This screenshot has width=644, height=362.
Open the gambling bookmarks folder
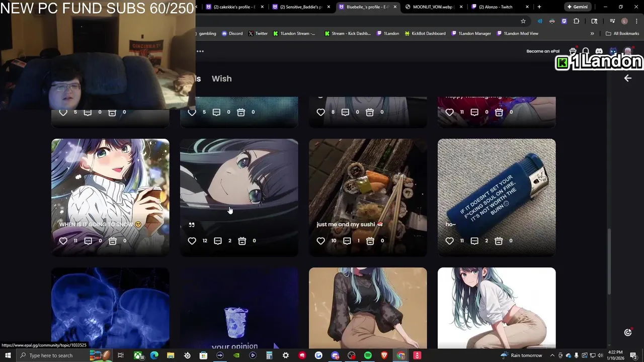206,34
